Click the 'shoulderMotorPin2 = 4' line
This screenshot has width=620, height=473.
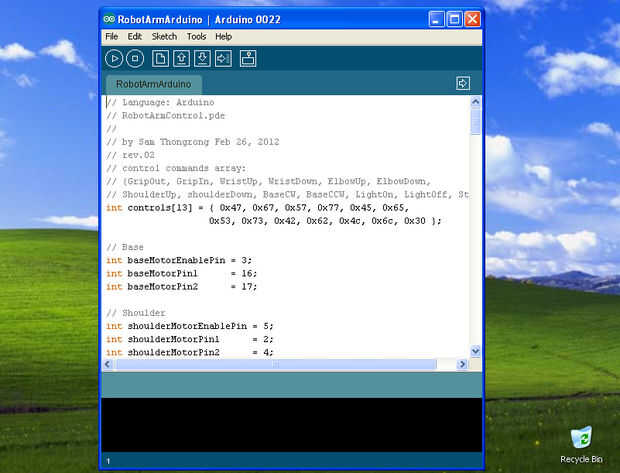click(x=189, y=352)
